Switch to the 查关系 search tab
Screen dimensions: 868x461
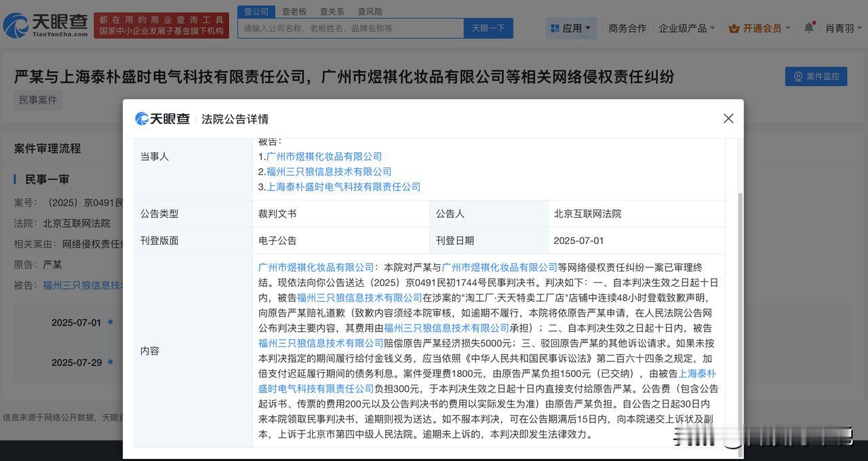coord(332,12)
